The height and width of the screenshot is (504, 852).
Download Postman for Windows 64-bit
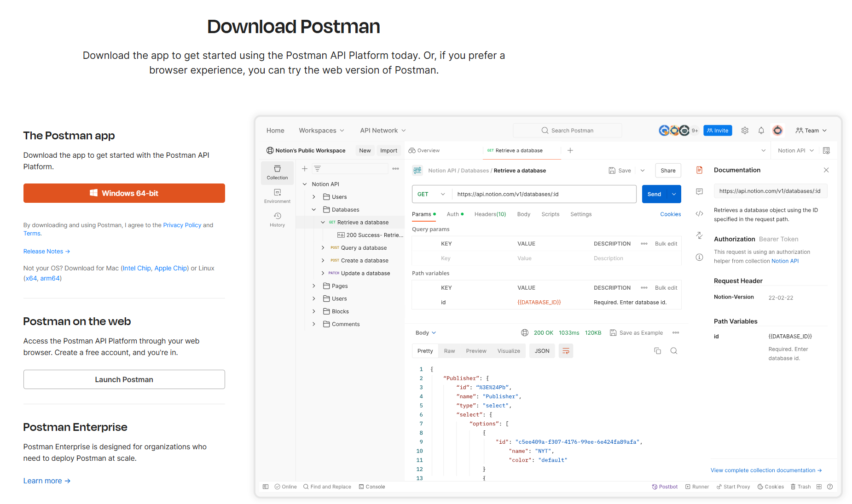coord(124,193)
